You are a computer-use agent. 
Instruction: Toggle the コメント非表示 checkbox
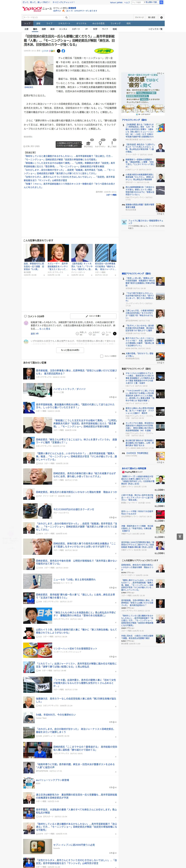tap(102, 356)
